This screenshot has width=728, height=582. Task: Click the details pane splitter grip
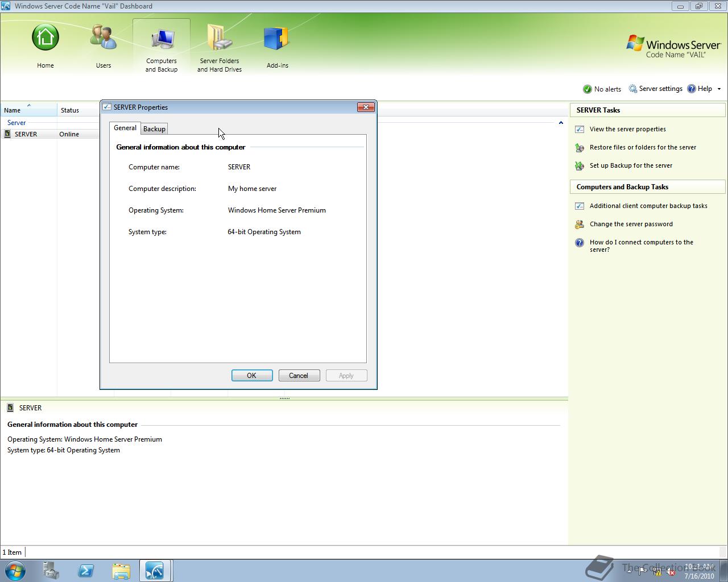[284, 398]
